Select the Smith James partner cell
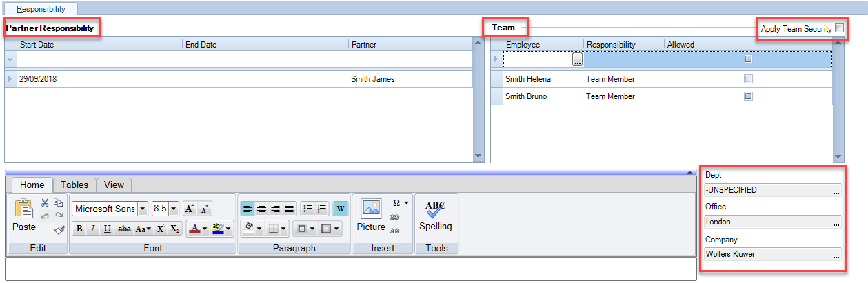Screen dimensions: 868x283 tap(410, 79)
